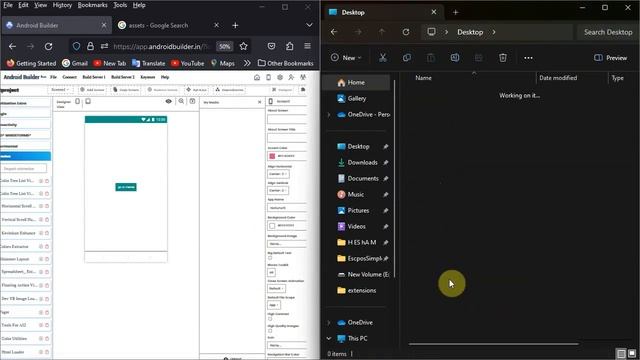
Task: Open the Firefox History menu
Action: click(x=62, y=5)
